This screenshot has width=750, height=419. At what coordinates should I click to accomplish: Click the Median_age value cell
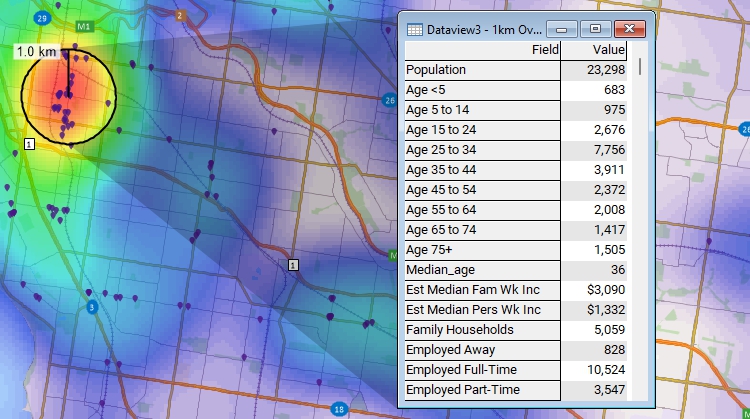click(x=596, y=270)
